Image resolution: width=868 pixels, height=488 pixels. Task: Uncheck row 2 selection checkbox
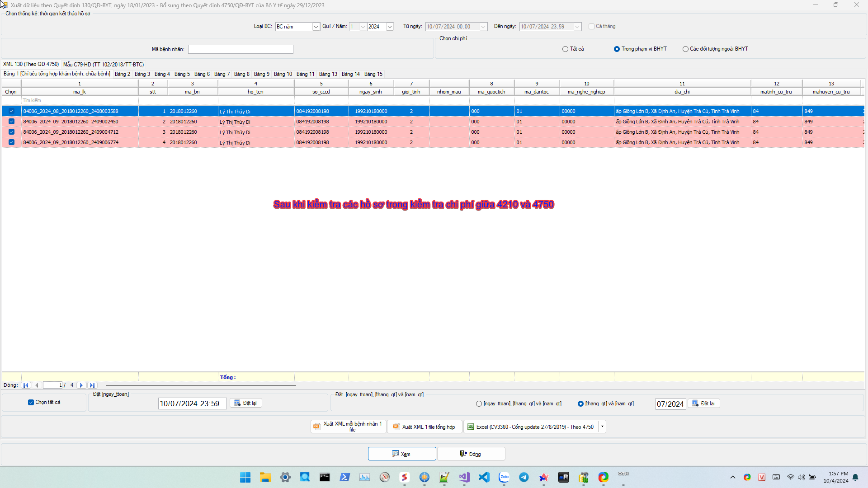(12, 122)
